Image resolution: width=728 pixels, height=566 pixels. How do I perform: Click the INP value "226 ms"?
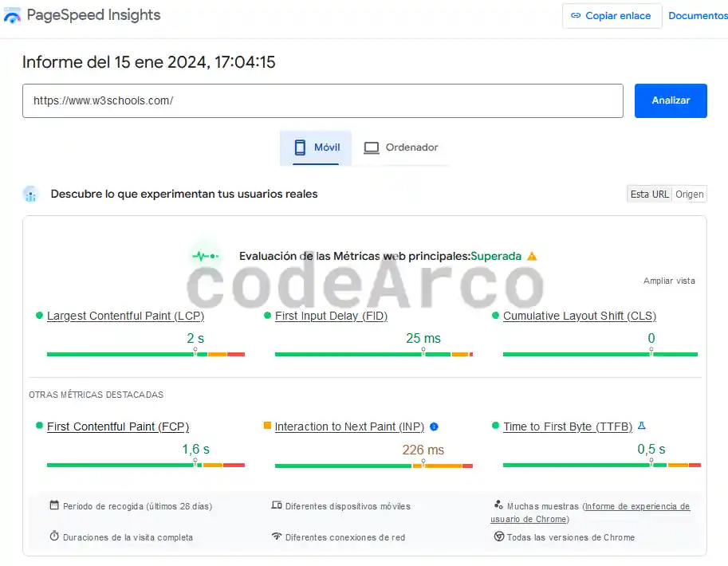pyautogui.click(x=423, y=450)
